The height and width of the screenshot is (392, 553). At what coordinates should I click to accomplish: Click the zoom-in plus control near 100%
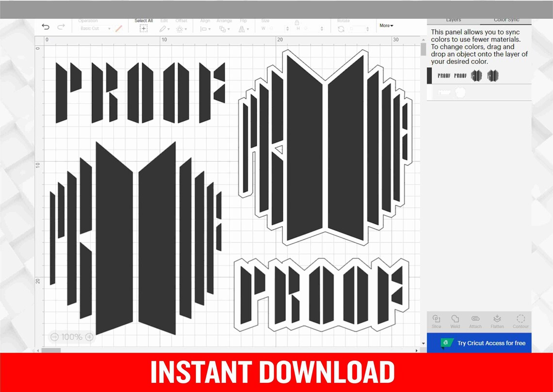tap(90, 337)
